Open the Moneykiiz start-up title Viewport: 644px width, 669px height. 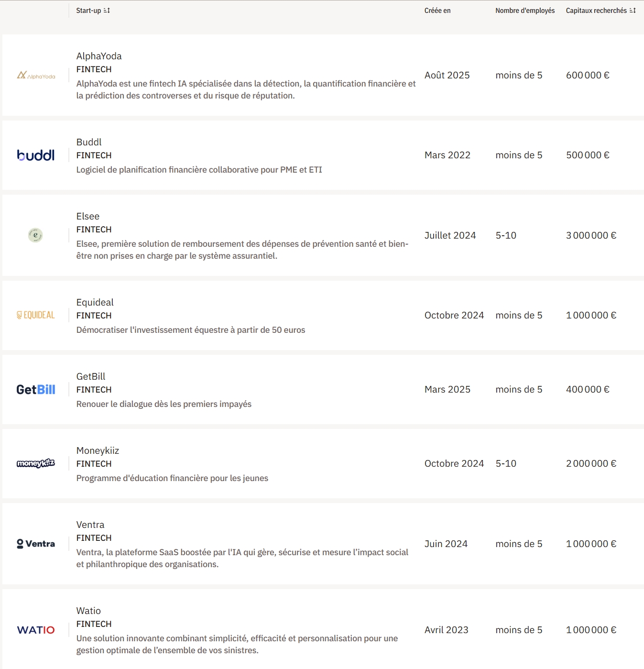click(x=98, y=450)
